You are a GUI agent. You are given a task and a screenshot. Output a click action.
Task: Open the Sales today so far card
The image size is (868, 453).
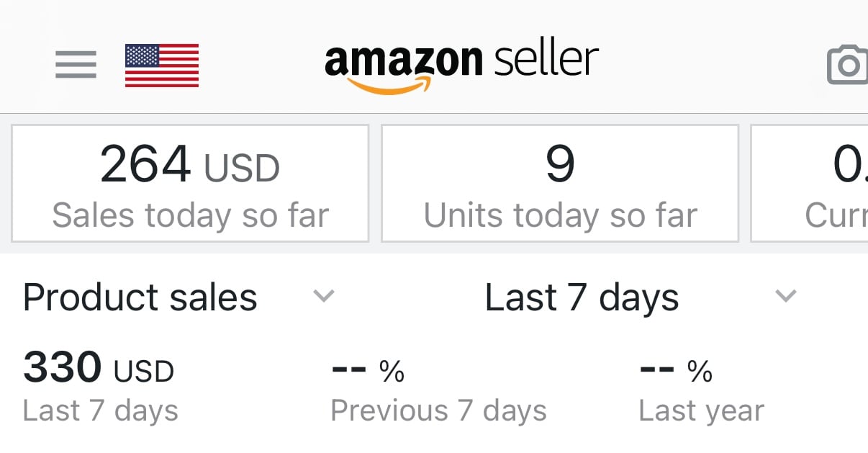click(x=190, y=184)
